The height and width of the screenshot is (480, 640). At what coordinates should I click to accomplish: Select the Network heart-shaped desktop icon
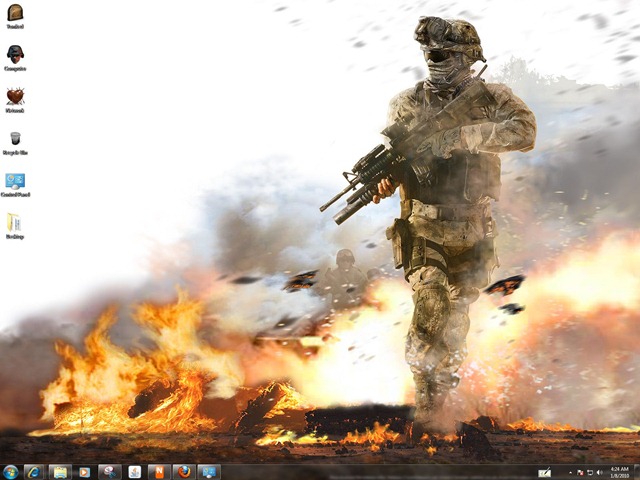click(15, 100)
